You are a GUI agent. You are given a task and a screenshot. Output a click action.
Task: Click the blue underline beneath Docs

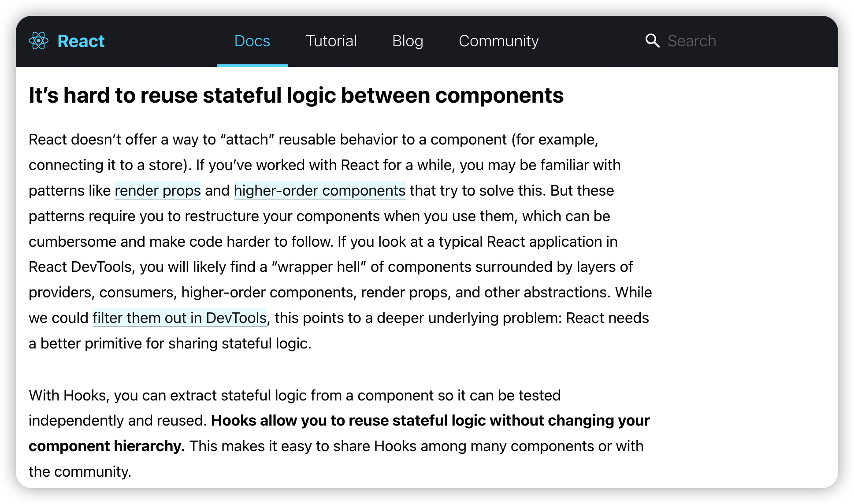(252, 65)
